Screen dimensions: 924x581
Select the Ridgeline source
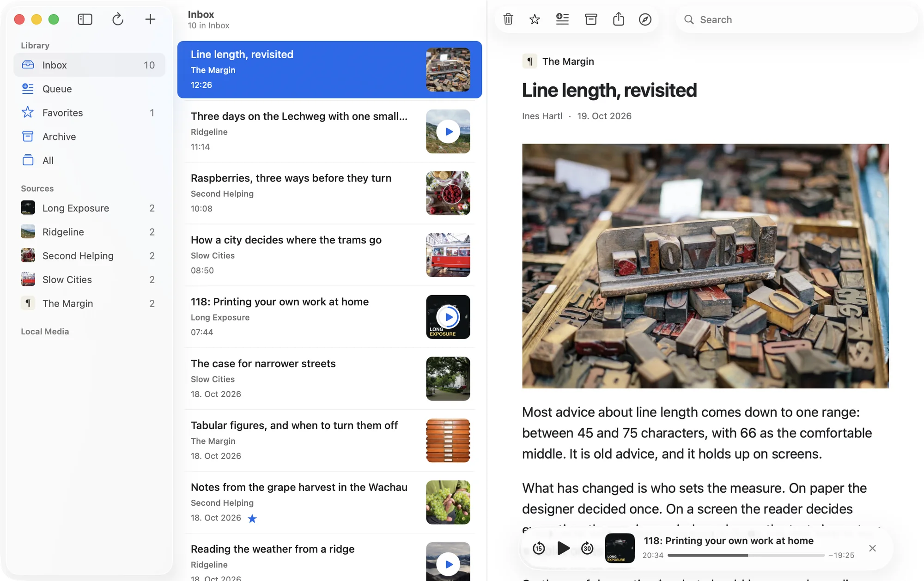click(89, 232)
